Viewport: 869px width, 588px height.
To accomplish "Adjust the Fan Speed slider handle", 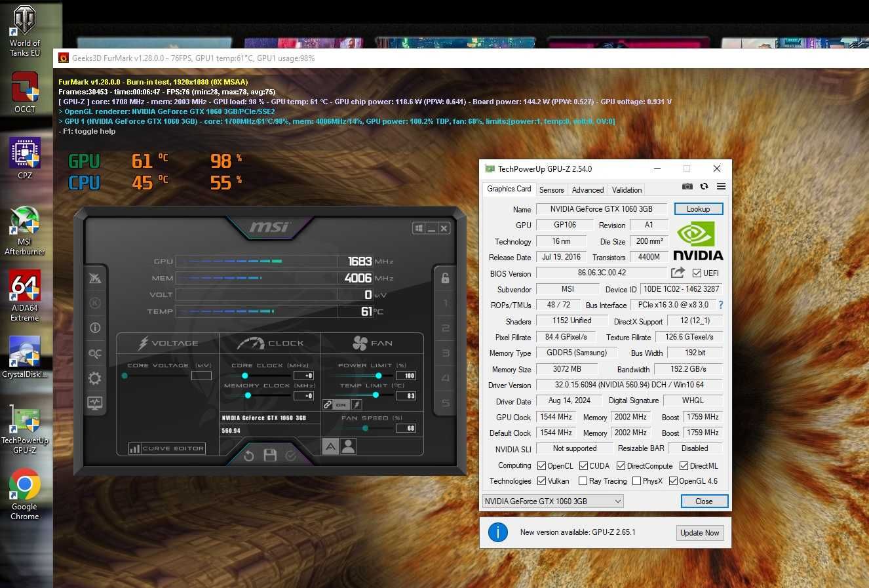I will (365, 428).
